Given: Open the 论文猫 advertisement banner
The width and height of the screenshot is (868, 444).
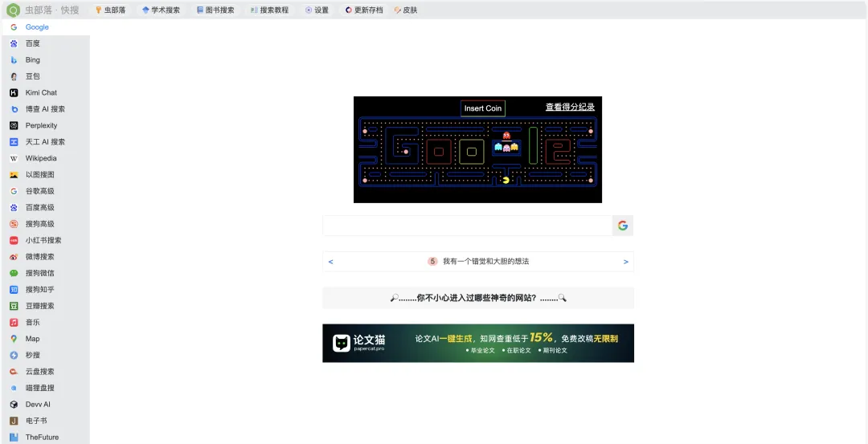Looking at the screenshot, I should (x=477, y=344).
